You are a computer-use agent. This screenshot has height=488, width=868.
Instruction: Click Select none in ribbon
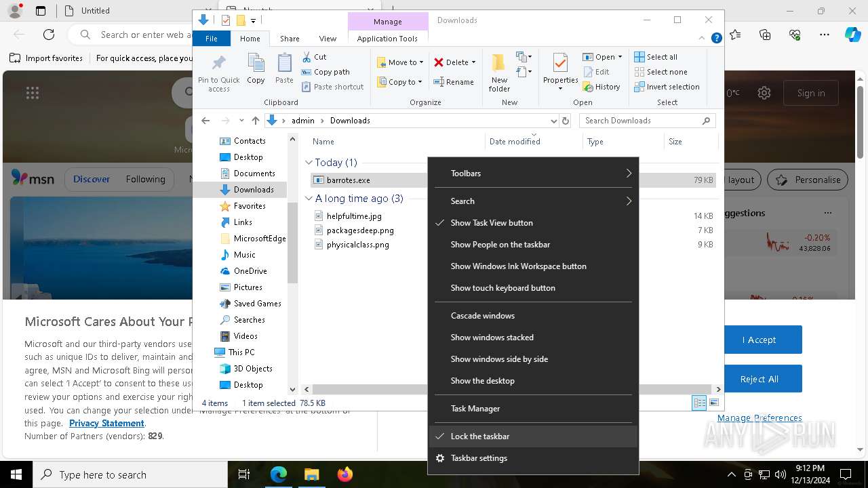pyautogui.click(x=660, y=72)
